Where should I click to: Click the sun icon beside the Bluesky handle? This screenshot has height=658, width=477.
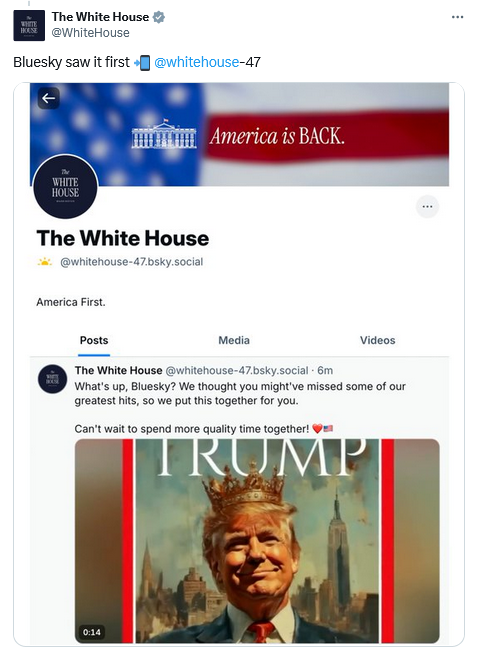pyautogui.click(x=44, y=262)
